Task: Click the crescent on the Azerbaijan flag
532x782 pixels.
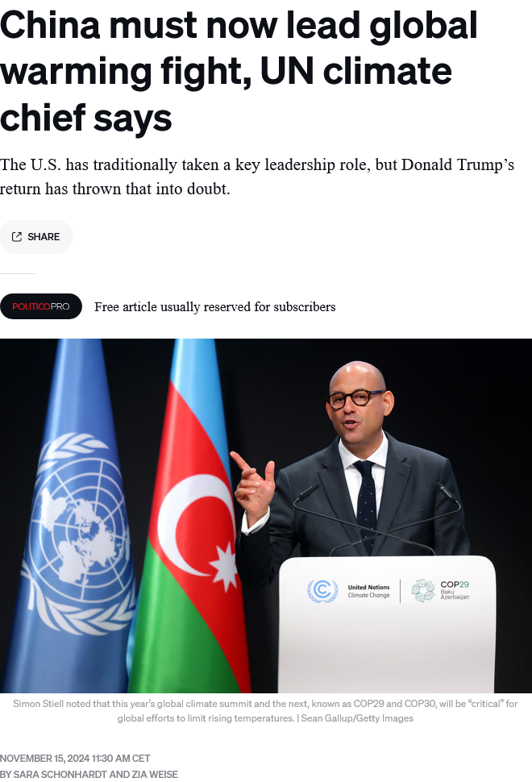Action: (x=195, y=525)
